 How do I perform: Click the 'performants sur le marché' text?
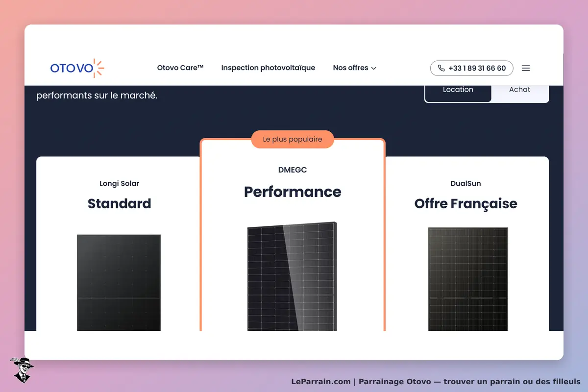(x=97, y=96)
